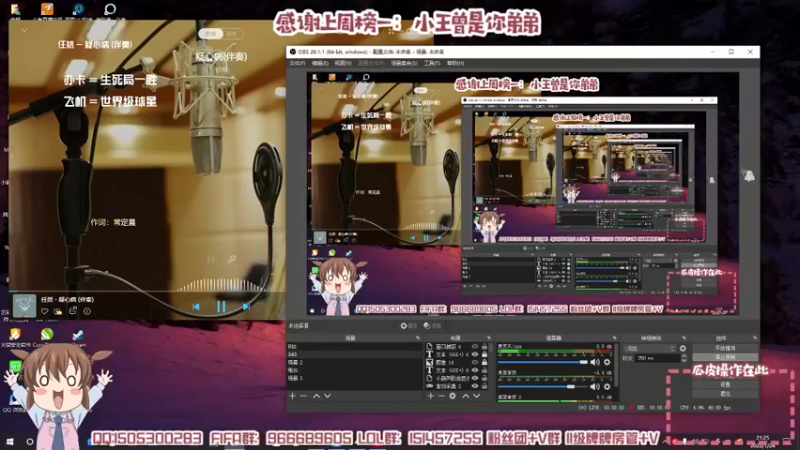
Task: Click the 停止录制 stop recording button
Action: [x=724, y=357]
